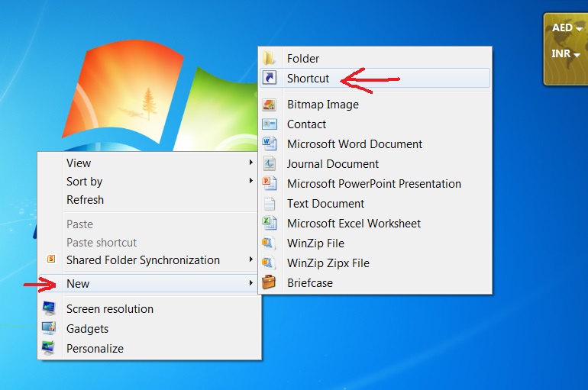Click the Shortcut arrow icon
The width and height of the screenshot is (588, 390).
(270, 78)
